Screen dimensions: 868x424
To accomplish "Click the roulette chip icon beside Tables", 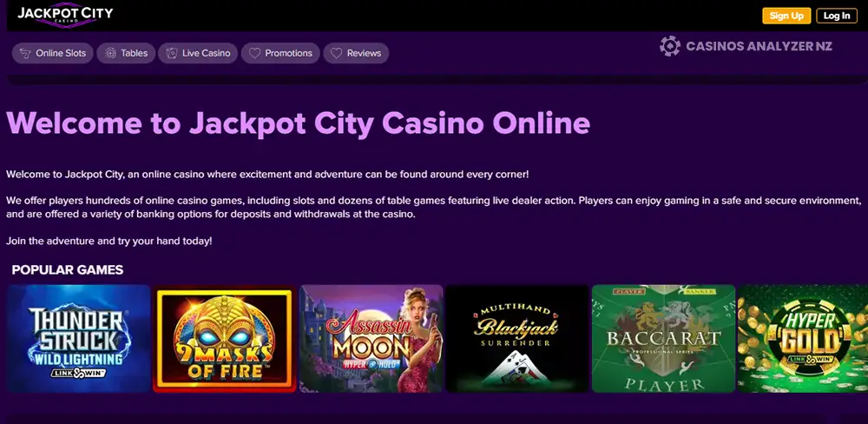I will coord(111,53).
